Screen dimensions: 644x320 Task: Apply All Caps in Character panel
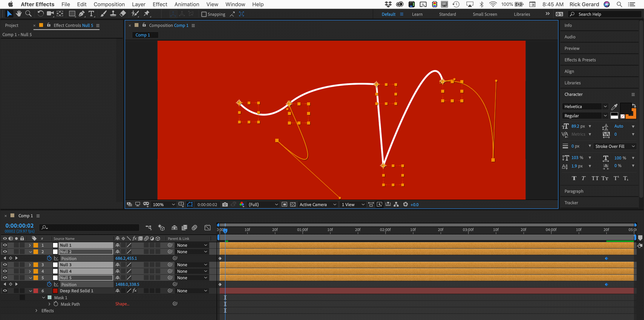click(x=595, y=178)
